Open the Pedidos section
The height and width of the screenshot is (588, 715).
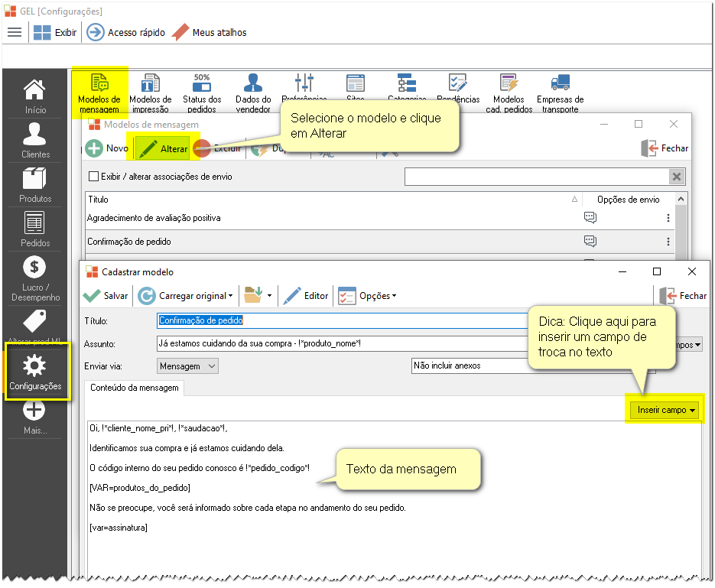tap(35, 229)
